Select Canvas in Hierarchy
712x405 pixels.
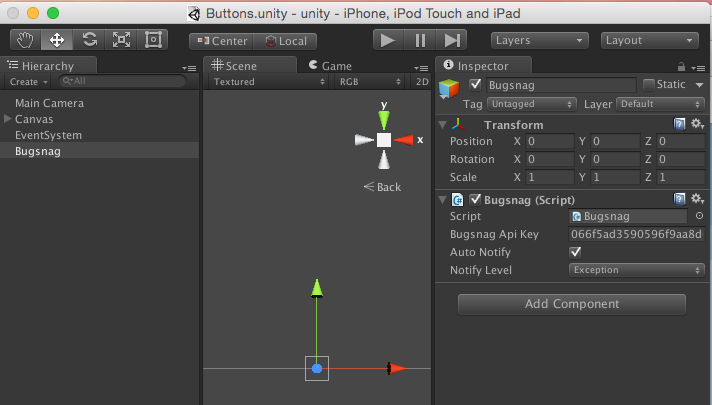[34, 119]
